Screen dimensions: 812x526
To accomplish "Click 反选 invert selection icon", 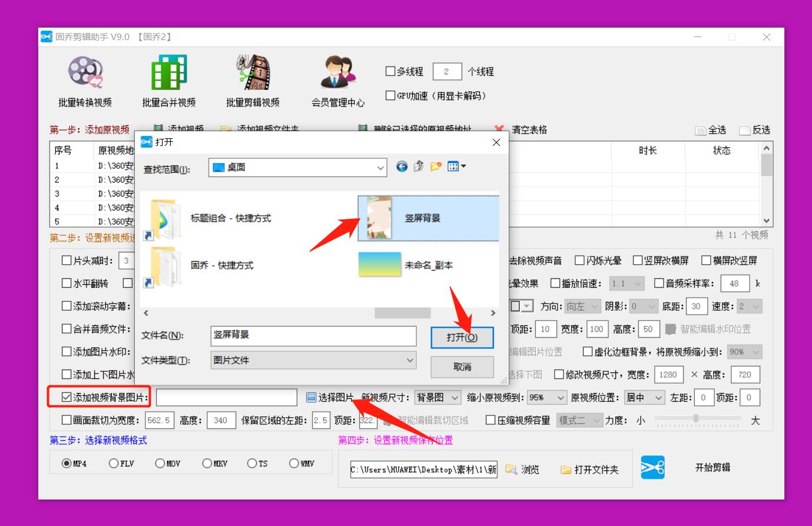I will (x=745, y=130).
